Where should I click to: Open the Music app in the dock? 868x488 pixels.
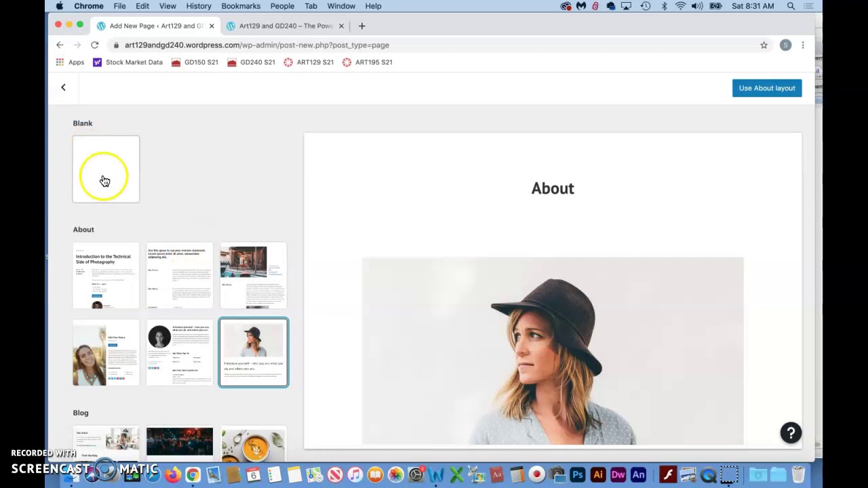pos(355,474)
